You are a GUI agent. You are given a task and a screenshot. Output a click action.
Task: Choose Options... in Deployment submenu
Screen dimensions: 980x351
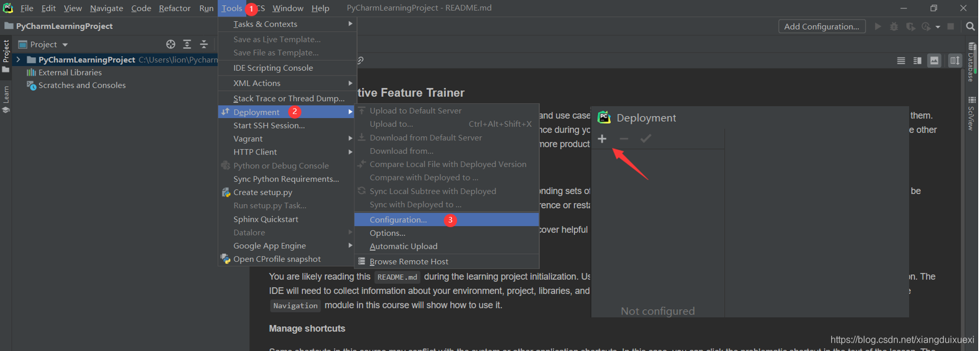click(x=447, y=233)
